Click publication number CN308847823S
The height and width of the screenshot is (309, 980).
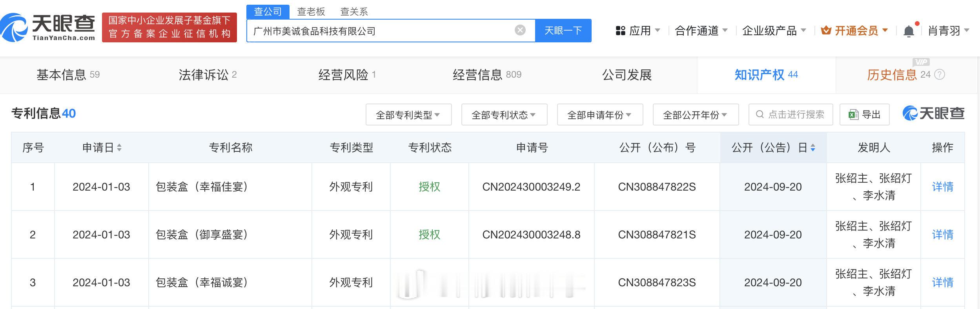(657, 282)
